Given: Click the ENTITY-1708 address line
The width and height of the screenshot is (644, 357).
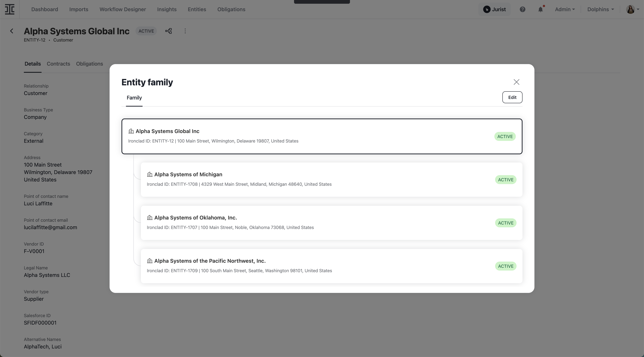Looking at the screenshot, I should [239, 184].
